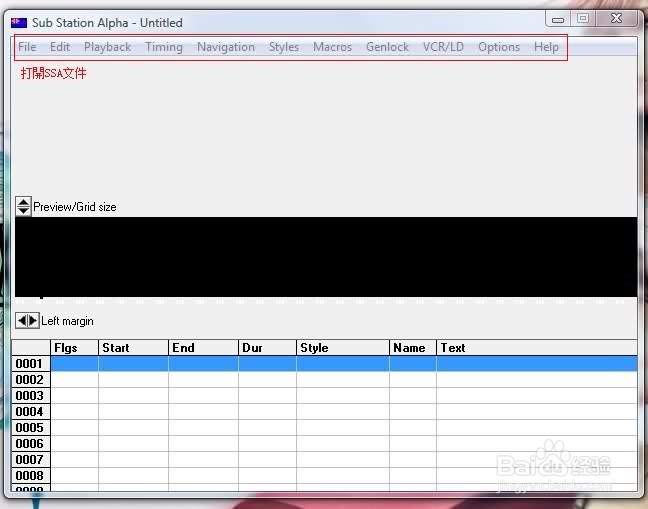Open the Genlock menu
648x509 pixels.
point(388,47)
